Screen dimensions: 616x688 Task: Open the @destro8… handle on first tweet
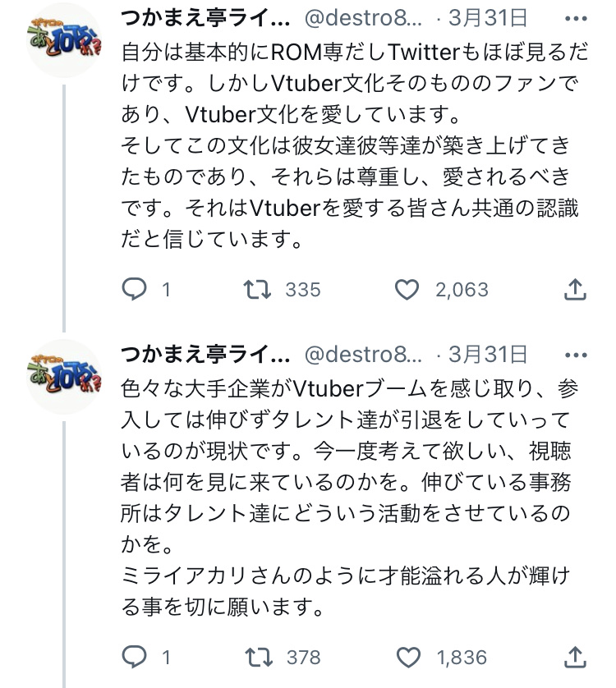pyautogui.click(x=363, y=18)
